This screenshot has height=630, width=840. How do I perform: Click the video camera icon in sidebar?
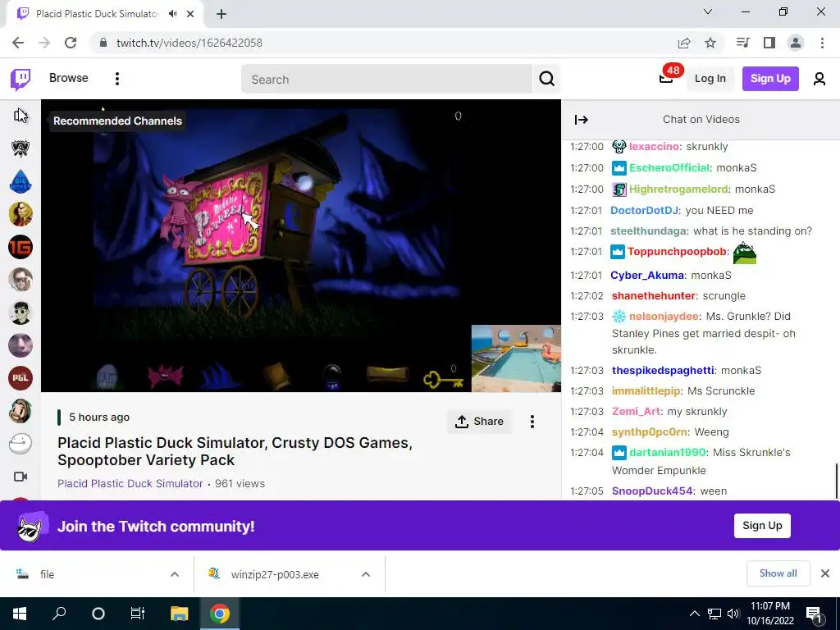[21, 477]
